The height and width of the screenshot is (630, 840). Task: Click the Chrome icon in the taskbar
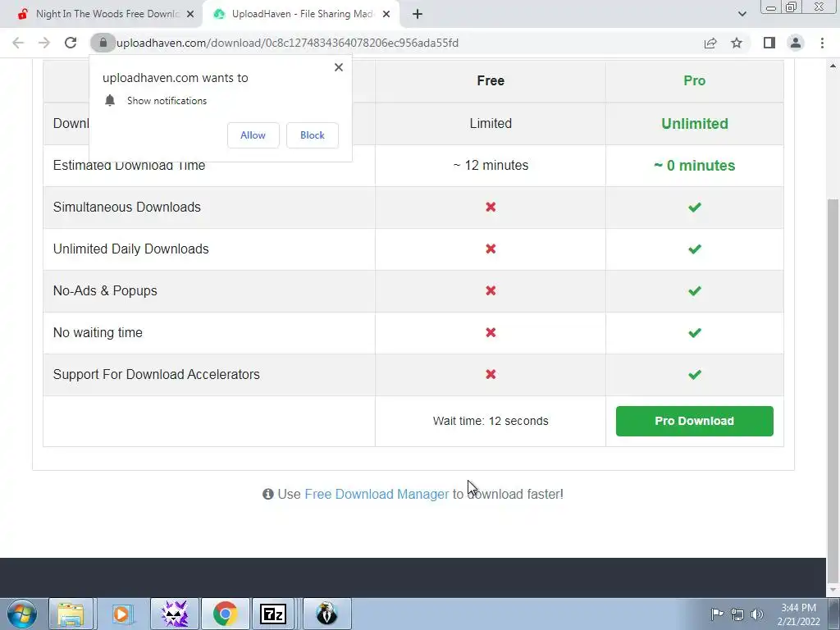[x=225, y=614]
